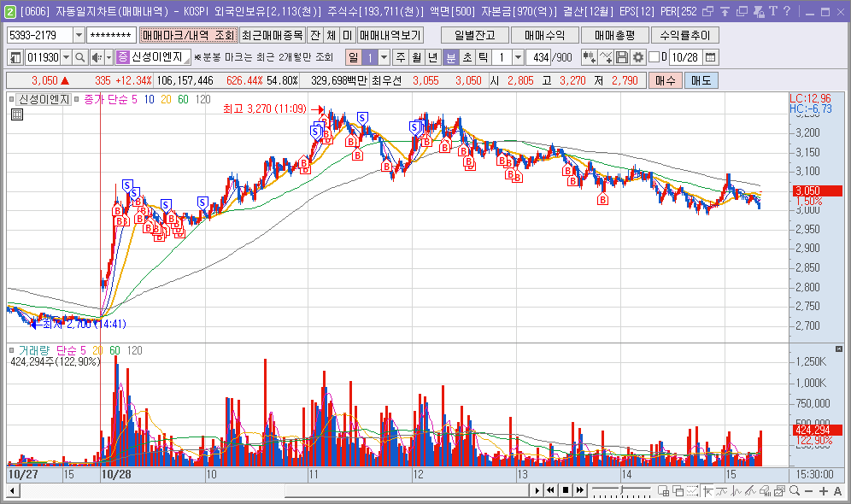Click the 매매마크/내역 조회 tab
Image resolution: width=851 pixels, height=504 pixels.
click(x=188, y=35)
